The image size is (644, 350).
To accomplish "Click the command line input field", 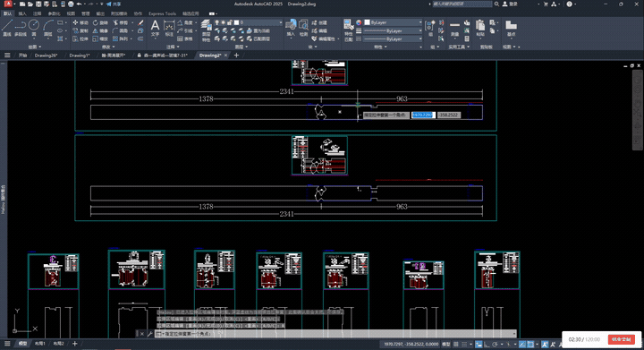I will pos(337,334).
